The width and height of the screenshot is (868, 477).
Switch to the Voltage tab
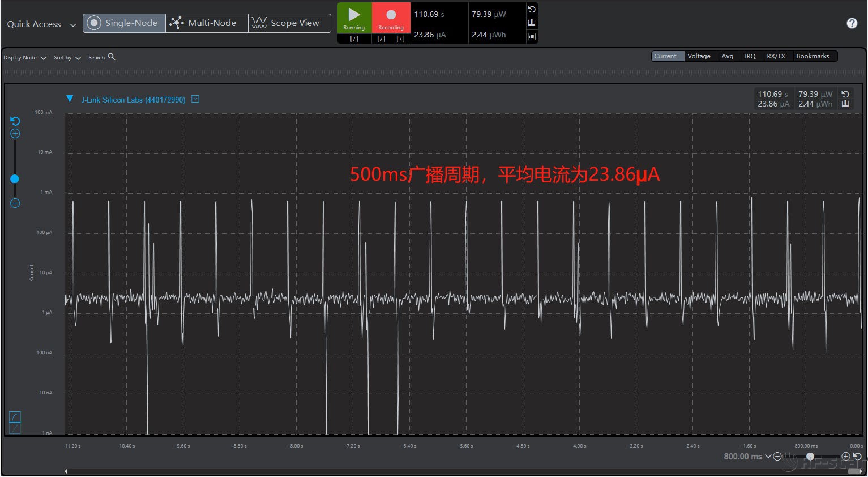point(699,56)
